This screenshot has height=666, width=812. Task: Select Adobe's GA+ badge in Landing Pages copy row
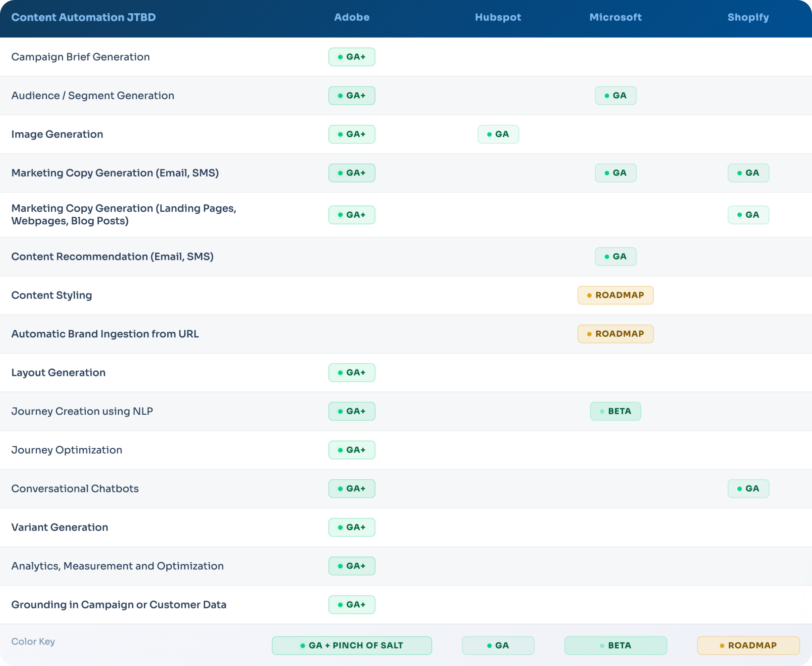point(352,215)
